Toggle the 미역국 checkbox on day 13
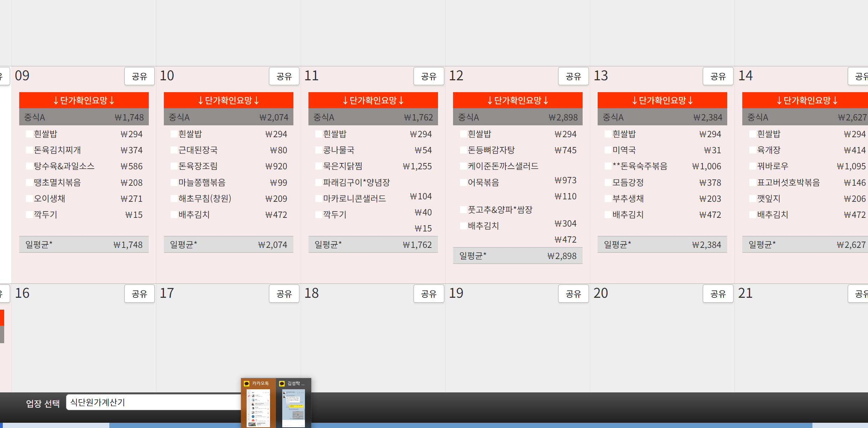868x428 pixels. (608, 150)
